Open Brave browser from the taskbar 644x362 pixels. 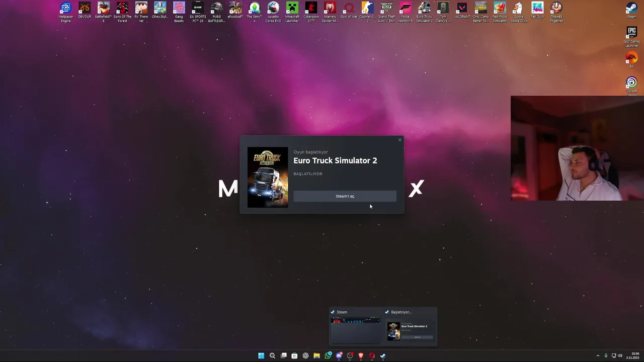click(361, 355)
